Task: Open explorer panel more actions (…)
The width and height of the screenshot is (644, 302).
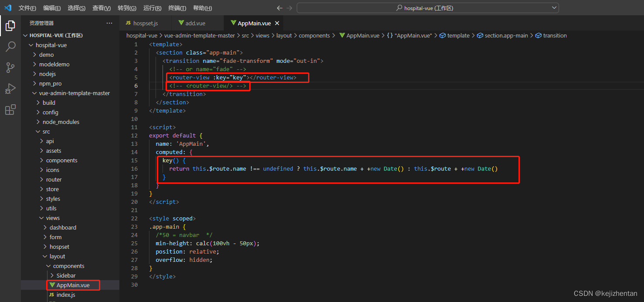Action: coord(109,23)
